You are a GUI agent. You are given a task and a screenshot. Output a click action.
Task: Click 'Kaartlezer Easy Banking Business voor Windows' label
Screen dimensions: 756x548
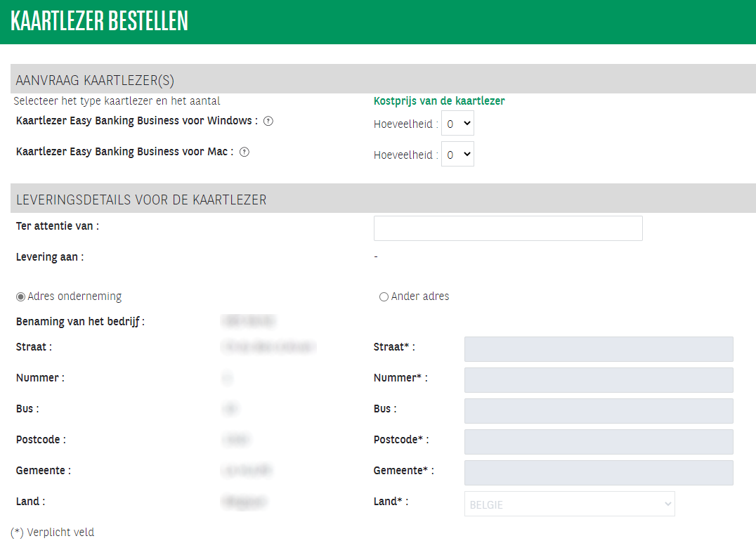133,121
